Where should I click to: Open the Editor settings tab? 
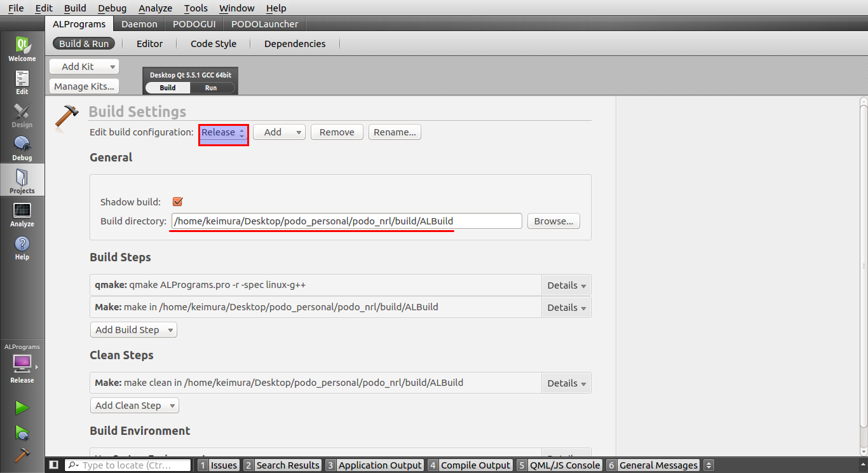click(150, 44)
